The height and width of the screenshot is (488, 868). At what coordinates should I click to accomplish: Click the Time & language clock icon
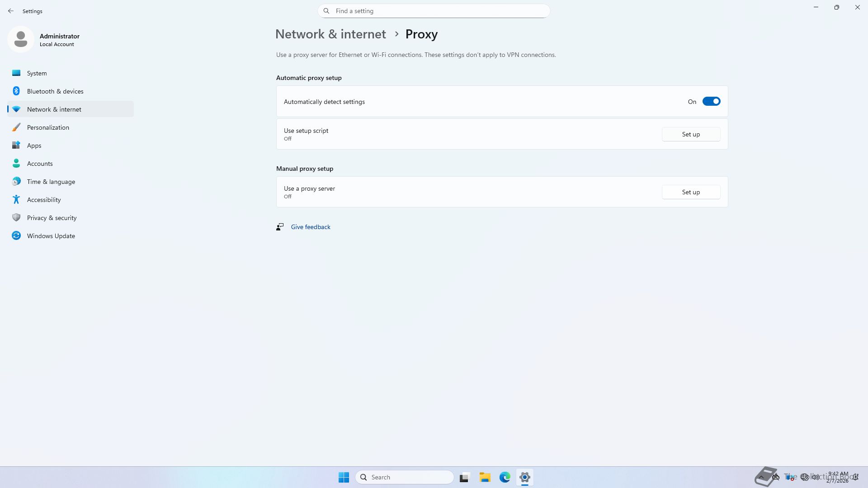(x=16, y=182)
